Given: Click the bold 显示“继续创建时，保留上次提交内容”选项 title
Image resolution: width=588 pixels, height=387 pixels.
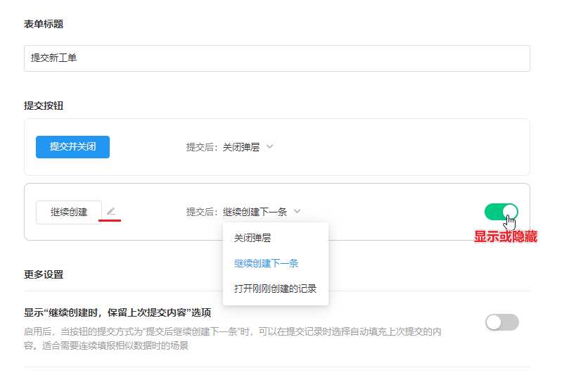Looking at the screenshot, I should (x=117, y=312).
